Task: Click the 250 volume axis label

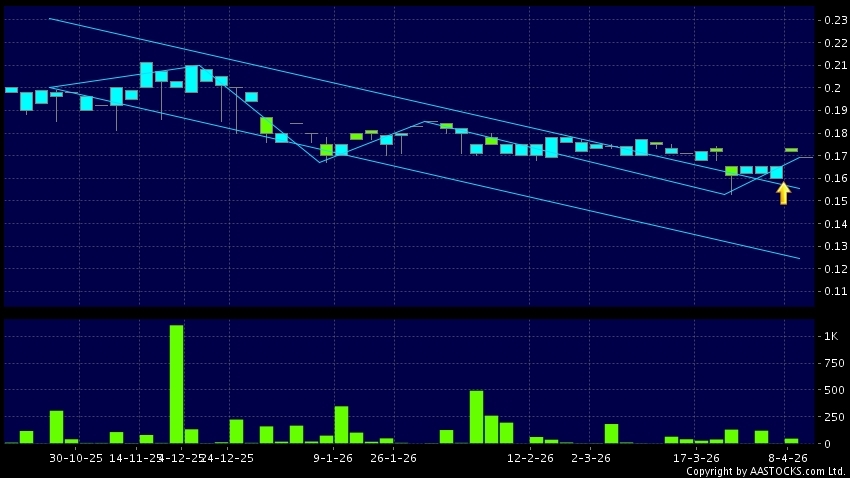Action: [830, 416]
